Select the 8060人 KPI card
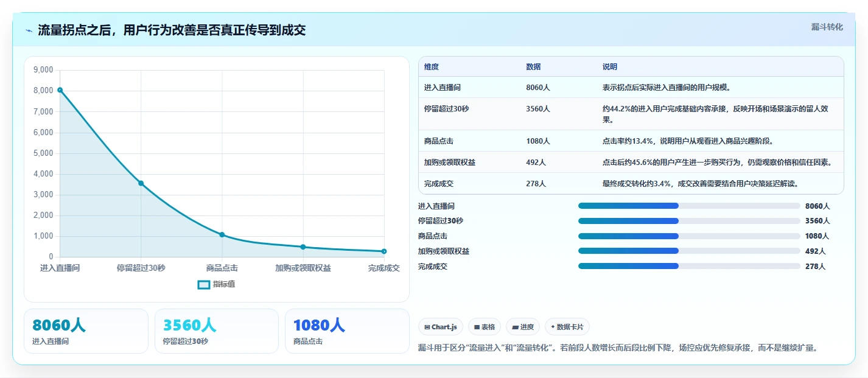This screenshot has width=868, height=378. 86,331
